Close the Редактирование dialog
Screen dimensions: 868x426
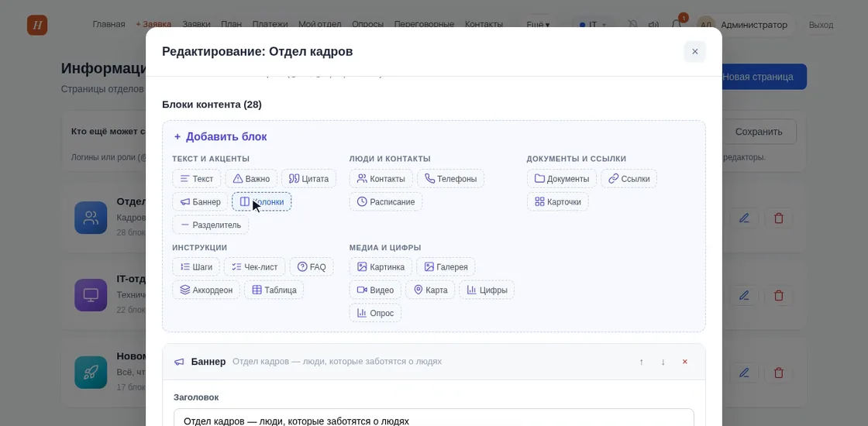[694, 51]
